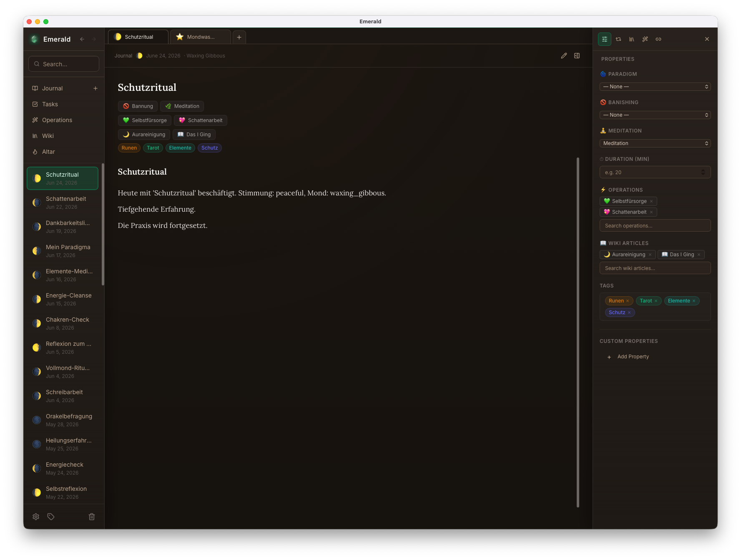This screenshot has height=560, width=741.
Task: Click the green Tarot tag under title
Action: click(x=153, y=148)
